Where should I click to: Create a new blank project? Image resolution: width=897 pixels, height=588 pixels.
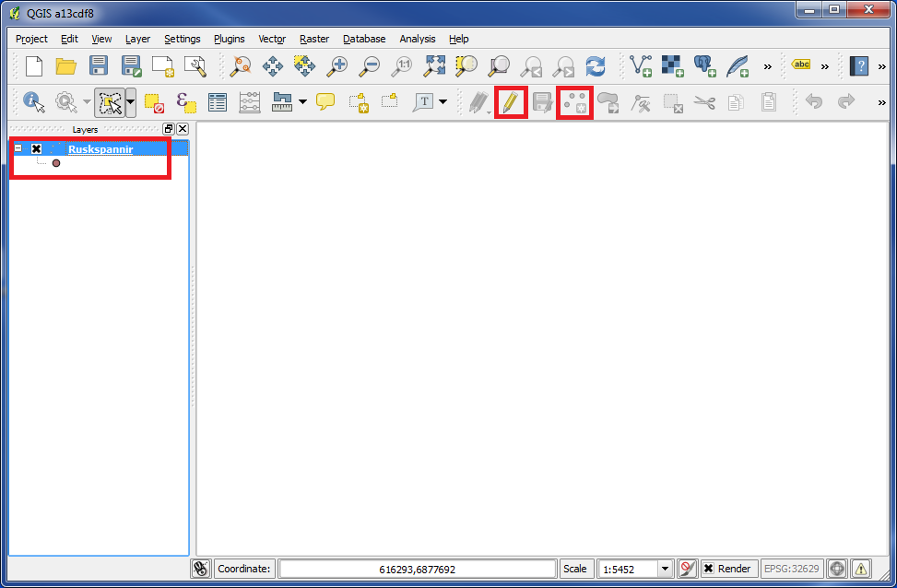[34, 66]
